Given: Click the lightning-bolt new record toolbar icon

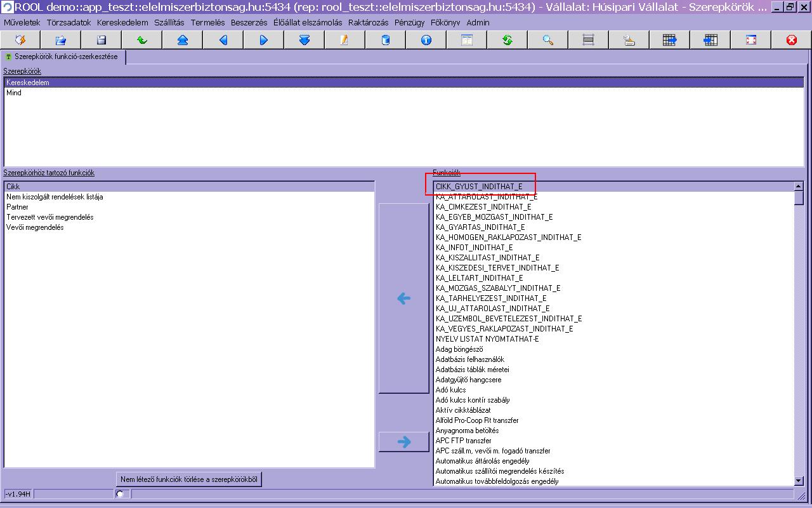Looking at the screenshot, I should [x=20, y=40].
